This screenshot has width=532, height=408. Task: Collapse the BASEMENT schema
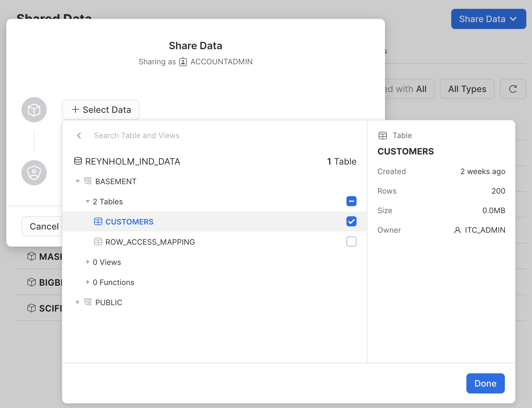(78, 181)
